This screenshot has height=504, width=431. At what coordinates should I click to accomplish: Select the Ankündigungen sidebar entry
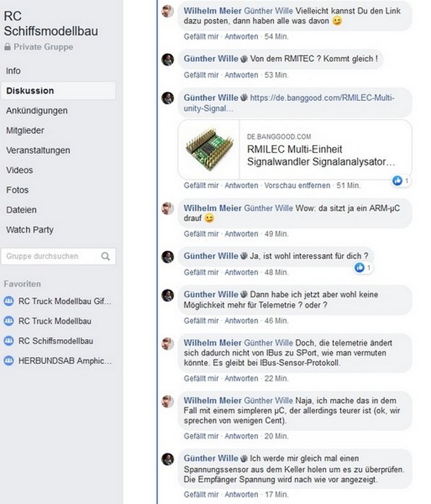click(x=37, y=111)
